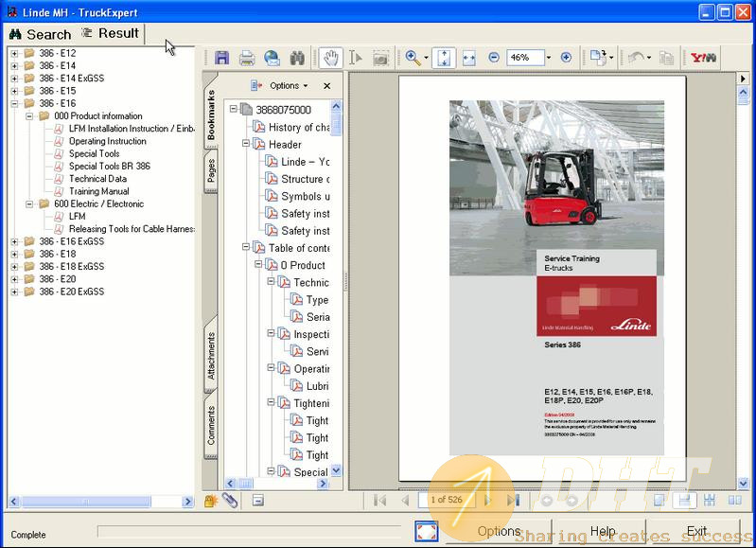The image size is (756, 548).
Task: Pick the Zoom In magnifier tool
Action: click(x=413, y=58)
